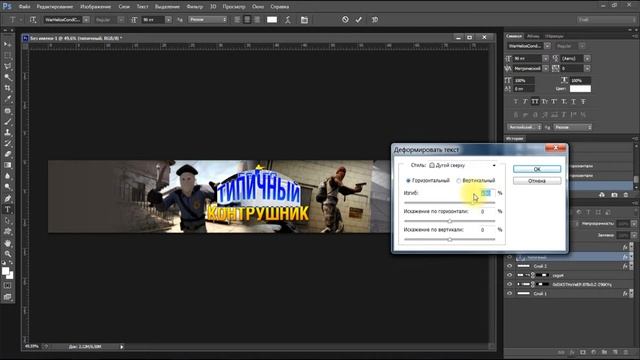The height and width of the screenshot is (360, 640).
Task: Create new snapshot camera icon in History
Action: [614, 195]
